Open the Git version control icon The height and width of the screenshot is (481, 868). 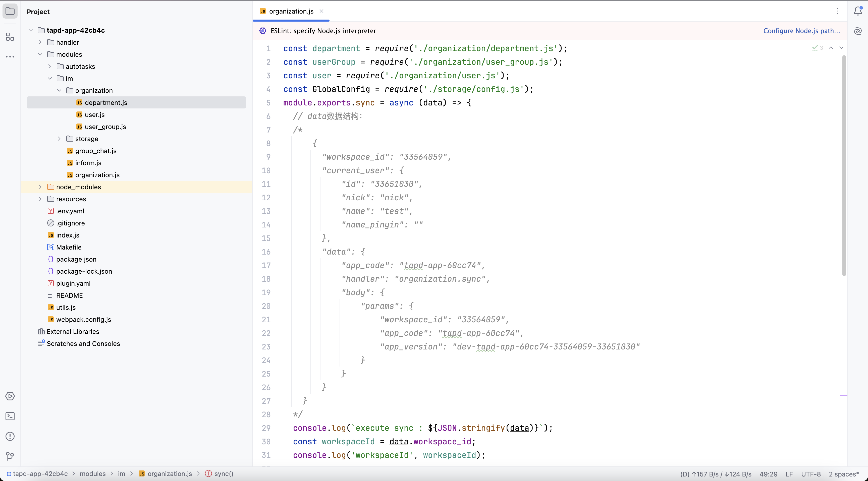click(x=10, y=456)
